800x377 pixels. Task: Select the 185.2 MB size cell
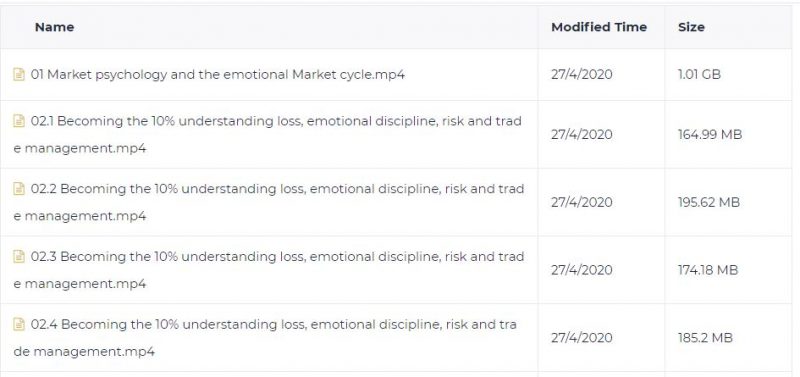click(x=705, y=338)
